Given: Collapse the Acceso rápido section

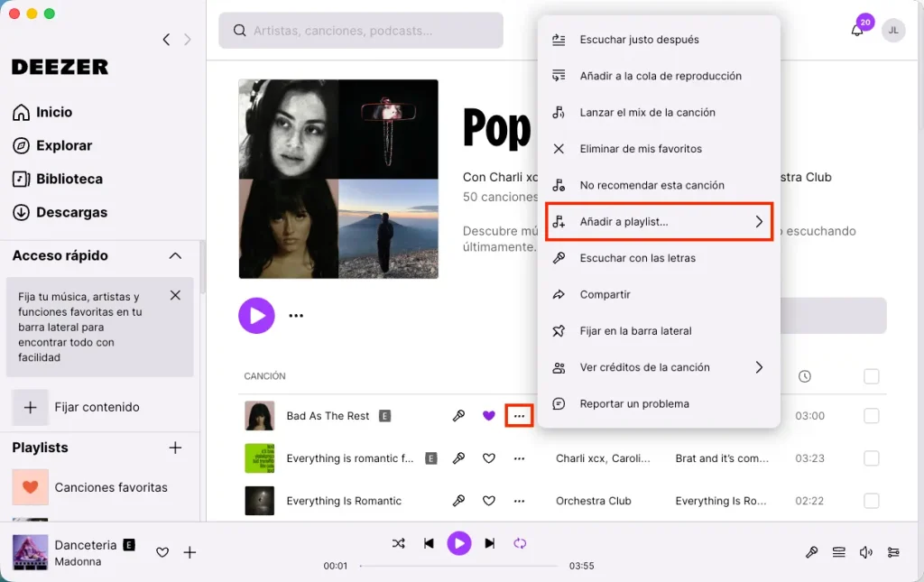Looking at the screenshot, I should click(x=175, y=255).
